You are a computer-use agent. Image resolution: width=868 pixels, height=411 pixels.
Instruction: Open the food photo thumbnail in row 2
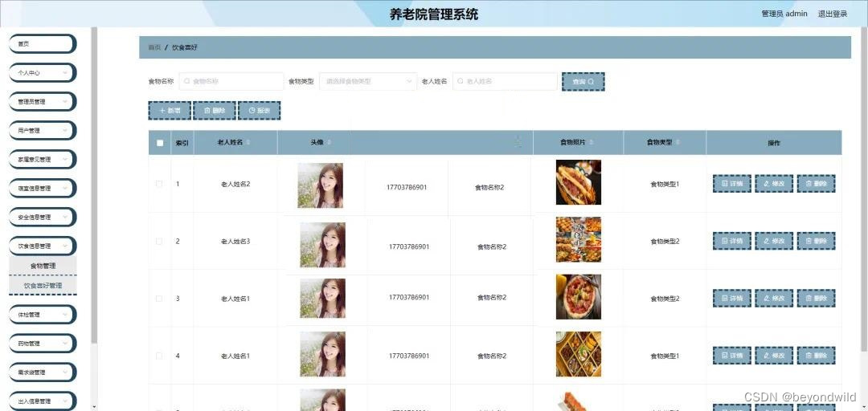579,239
